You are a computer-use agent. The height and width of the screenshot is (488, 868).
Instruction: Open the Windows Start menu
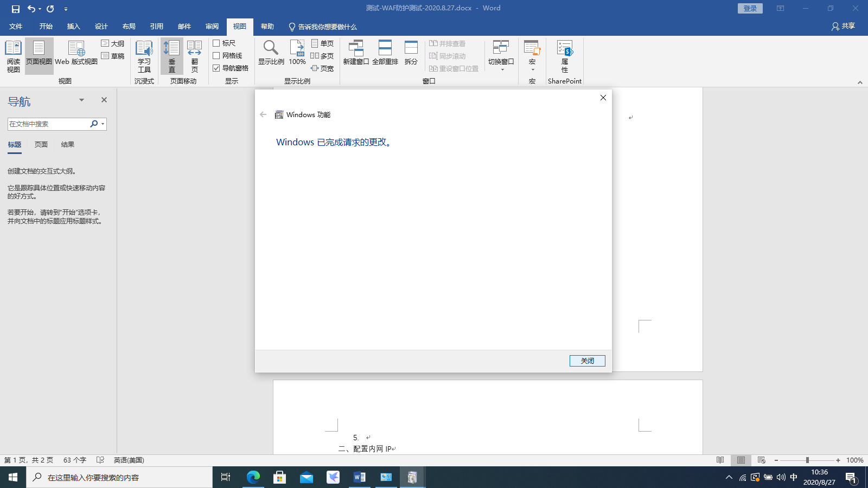pyautogui.click(x=13, y=478)
